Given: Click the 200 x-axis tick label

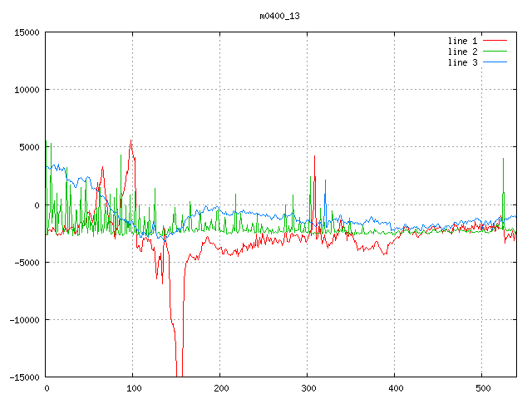Looking at the screenshot, I should tap(220, 388).
